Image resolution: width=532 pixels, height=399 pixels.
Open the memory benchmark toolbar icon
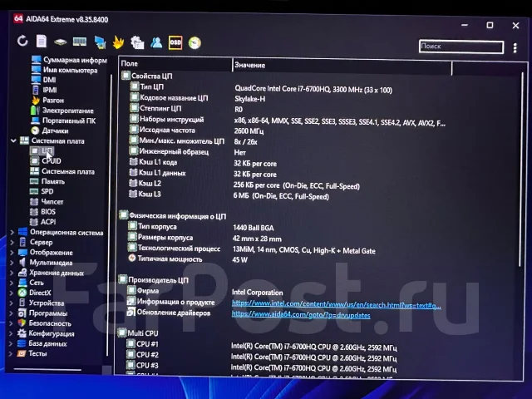(x=80, y=42)
